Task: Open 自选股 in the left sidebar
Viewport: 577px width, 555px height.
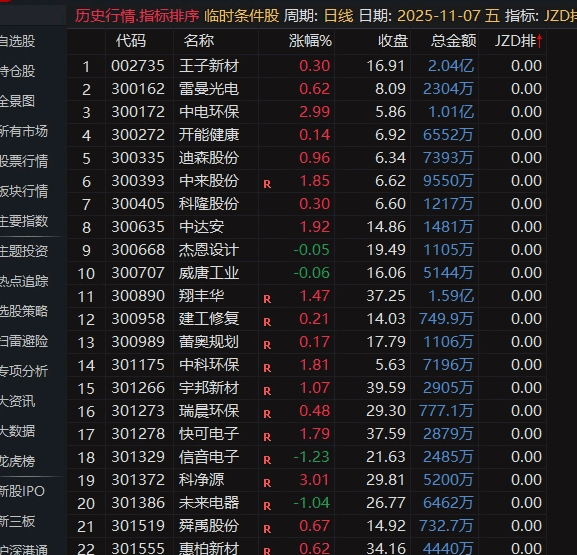Action: [x=17, y=41]
